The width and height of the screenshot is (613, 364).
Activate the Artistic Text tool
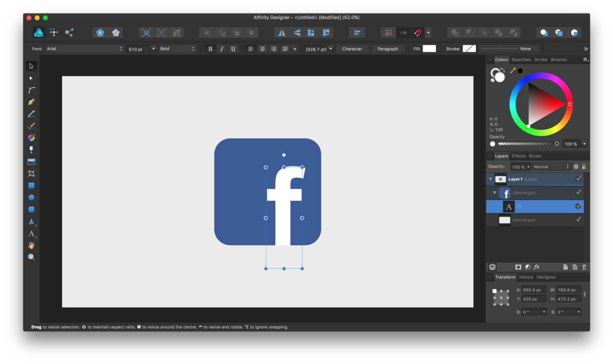click(31, 234)
